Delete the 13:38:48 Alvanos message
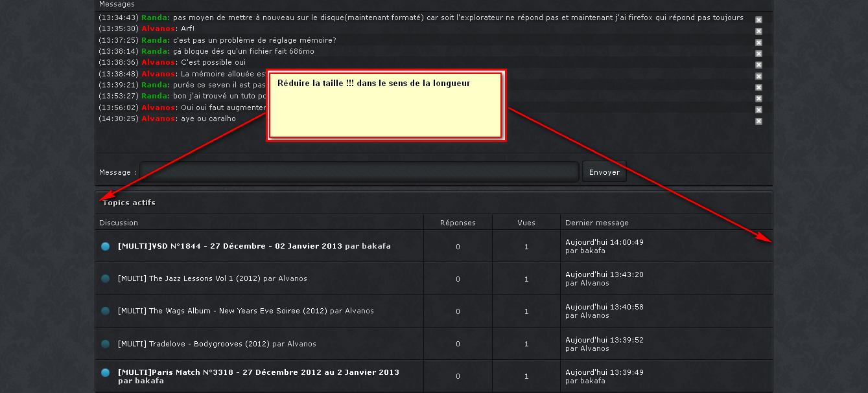Viewport: 868px width, 393px height. pos(758,76)
